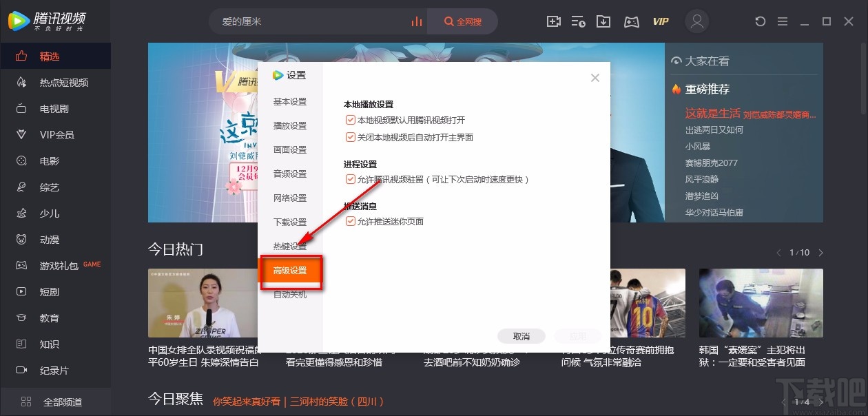Open the user profile avatar icon
This screenshot has width=868, height=416.
pos(696,21)
